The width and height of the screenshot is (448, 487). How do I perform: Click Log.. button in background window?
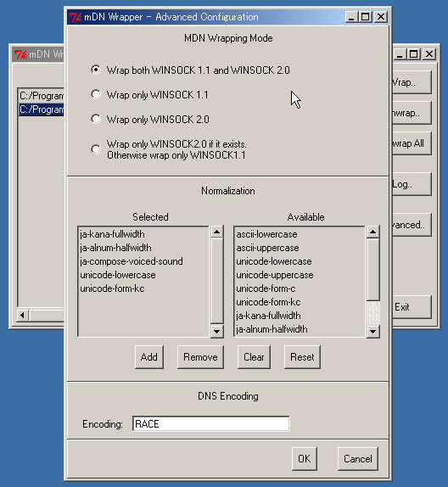tap(412, 184)
